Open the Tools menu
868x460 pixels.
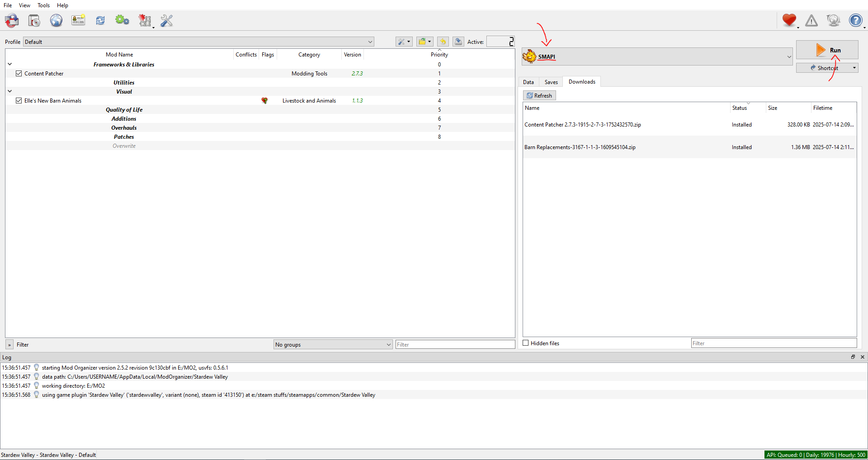tap(43, 5)
